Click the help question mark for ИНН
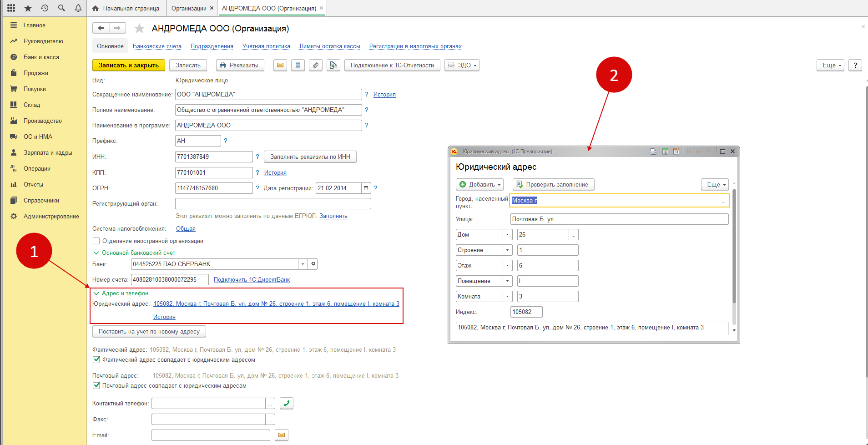868x445 pixels. coord(257,157)
